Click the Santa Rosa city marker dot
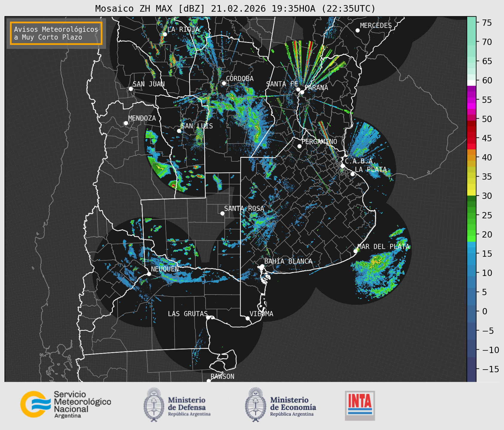 (222, 213)
